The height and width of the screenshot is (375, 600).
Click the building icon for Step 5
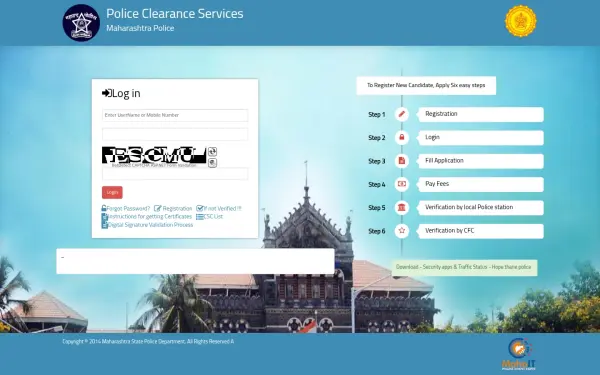point(401,207)
